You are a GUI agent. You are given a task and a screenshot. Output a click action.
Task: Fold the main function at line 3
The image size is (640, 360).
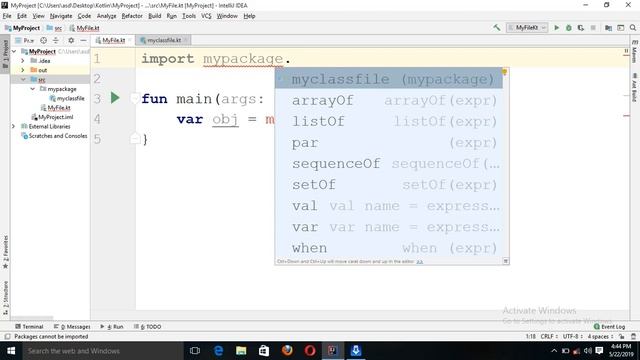tap(134, 98)
